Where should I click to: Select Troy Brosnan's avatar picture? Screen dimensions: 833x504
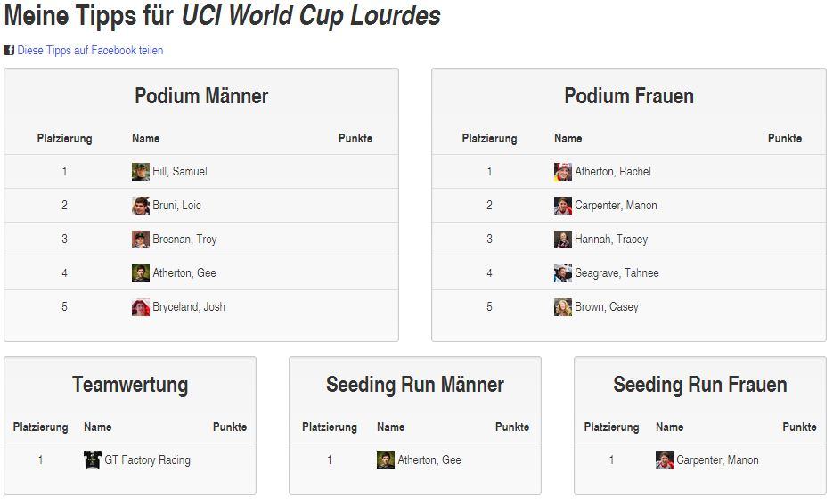141,240
